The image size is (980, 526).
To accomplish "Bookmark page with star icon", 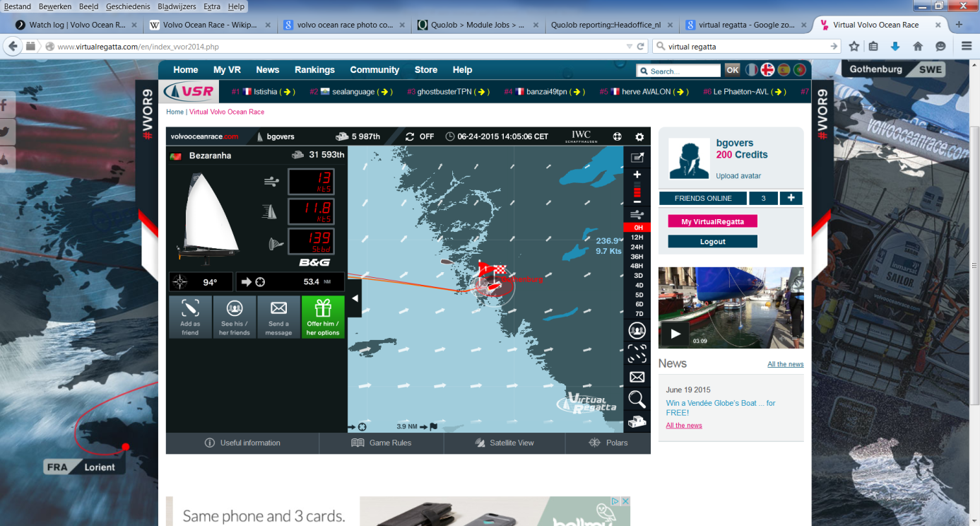I will [x=854, y=46].
